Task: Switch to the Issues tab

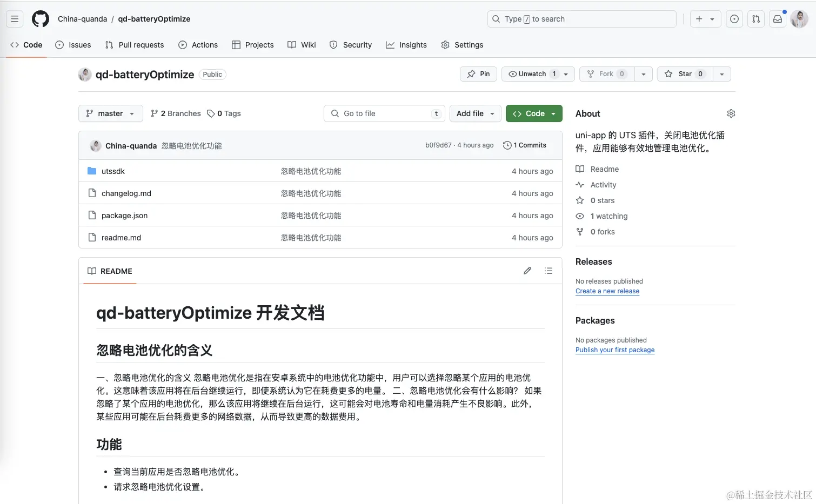Action: point(73,45)
